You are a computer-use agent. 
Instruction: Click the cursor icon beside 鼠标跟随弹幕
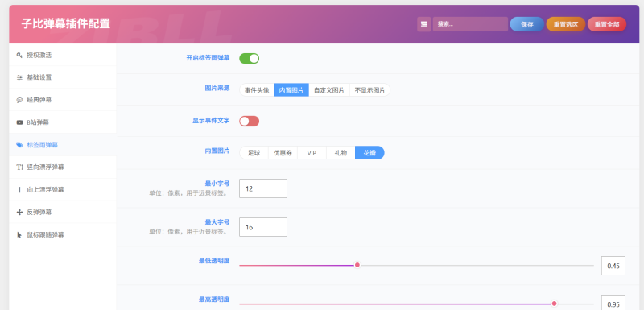point(19,235)
